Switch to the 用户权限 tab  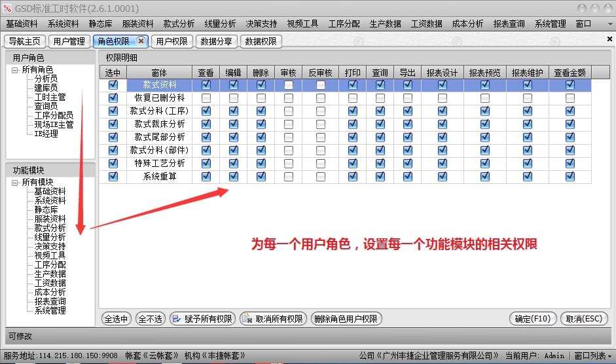pyautogui.click(x=172, y=41)
